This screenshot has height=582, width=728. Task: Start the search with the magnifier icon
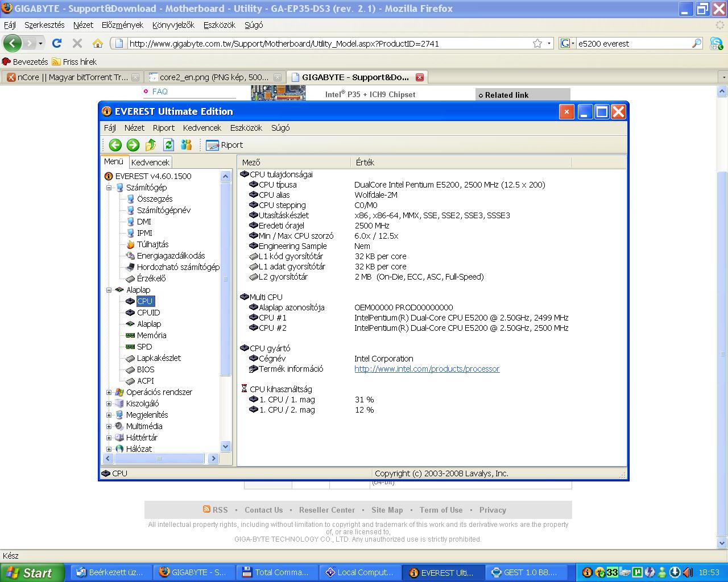pyautogui.click(x=697, y=43)
